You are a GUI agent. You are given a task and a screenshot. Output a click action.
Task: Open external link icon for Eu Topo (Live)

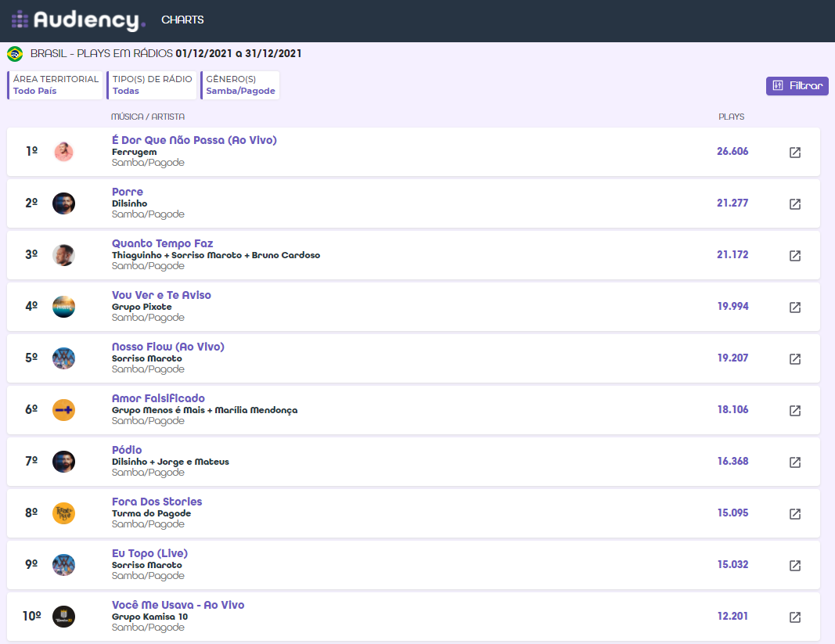[x=794, y=566]
